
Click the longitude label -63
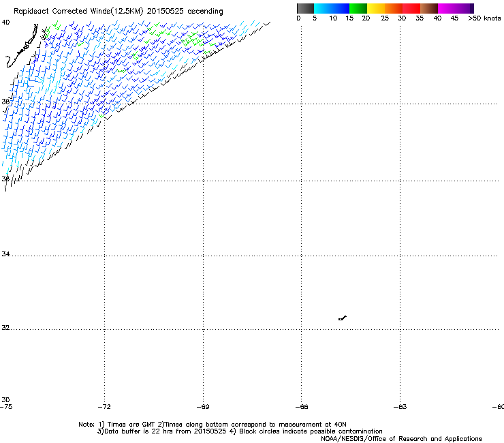point(400,407)
